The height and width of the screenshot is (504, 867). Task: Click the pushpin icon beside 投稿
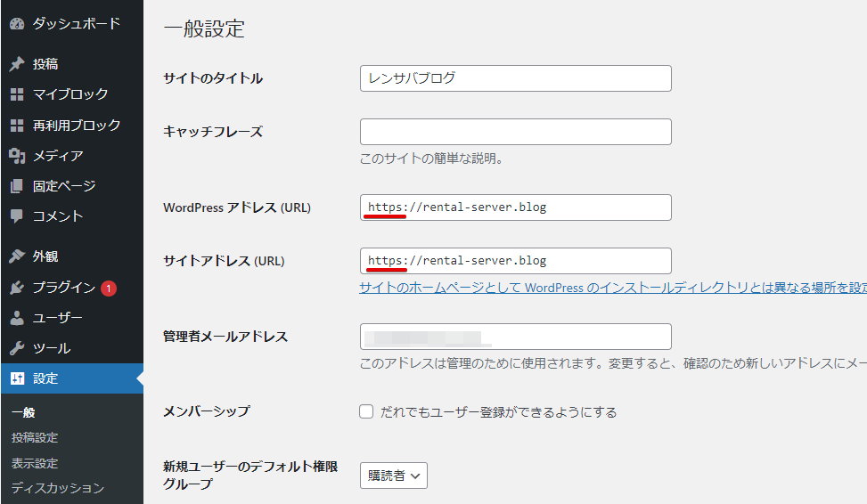[x=17, y=64]
